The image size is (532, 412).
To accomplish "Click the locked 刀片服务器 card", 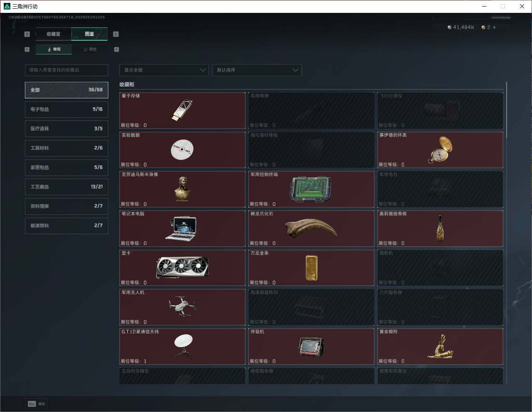I will pyautogui.click(x=440, y=307).
